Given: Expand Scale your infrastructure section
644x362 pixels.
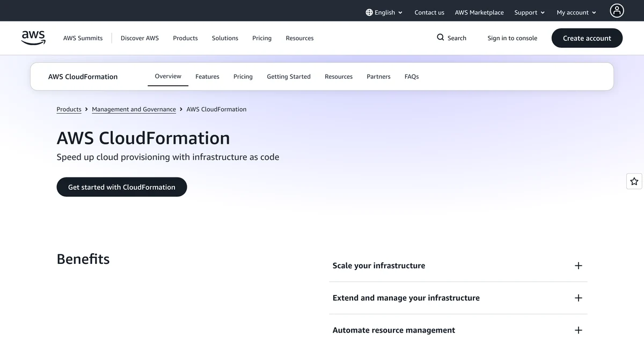Looking at the screenshot, I should point(458,265).
